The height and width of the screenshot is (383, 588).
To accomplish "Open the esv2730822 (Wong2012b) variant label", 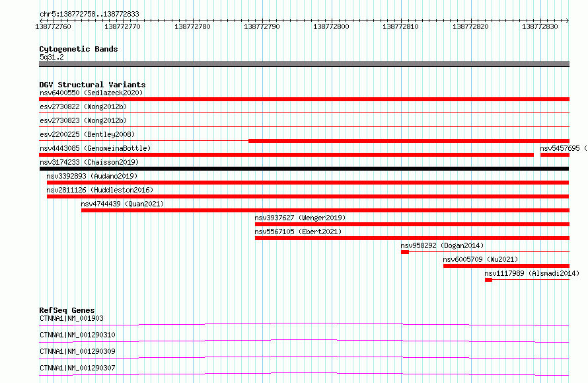I will point(83,106).
